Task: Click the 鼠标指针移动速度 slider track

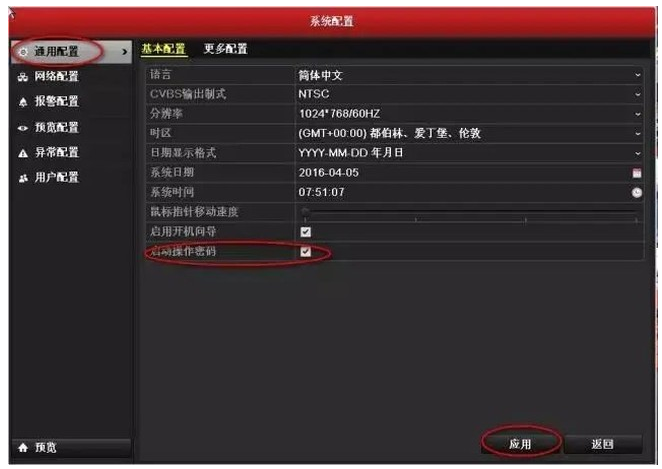Action: point(469,212)
